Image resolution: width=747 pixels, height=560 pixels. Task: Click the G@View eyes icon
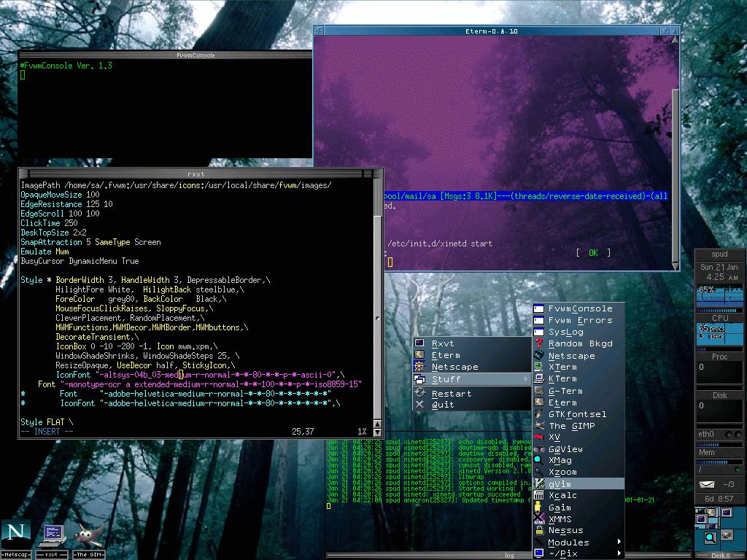coord(539,448)
